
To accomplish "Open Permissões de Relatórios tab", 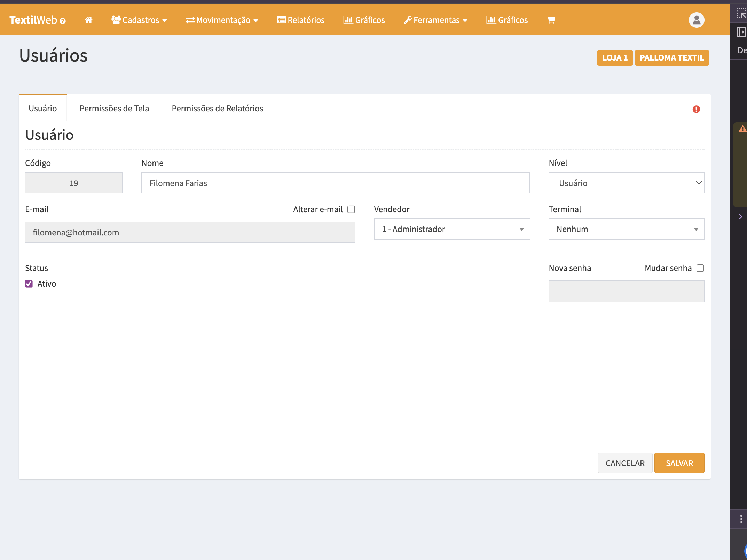I will coord(217,109).
